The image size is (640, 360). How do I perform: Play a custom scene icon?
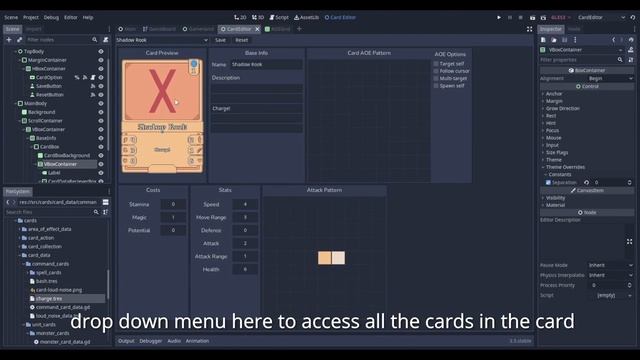pyautogui.click(x=543, y=18)
